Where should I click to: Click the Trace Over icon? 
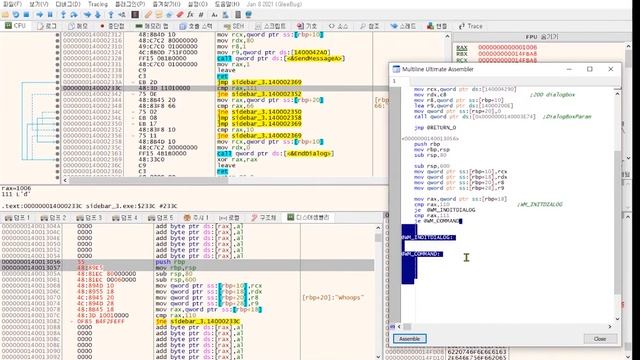(98, 15)
